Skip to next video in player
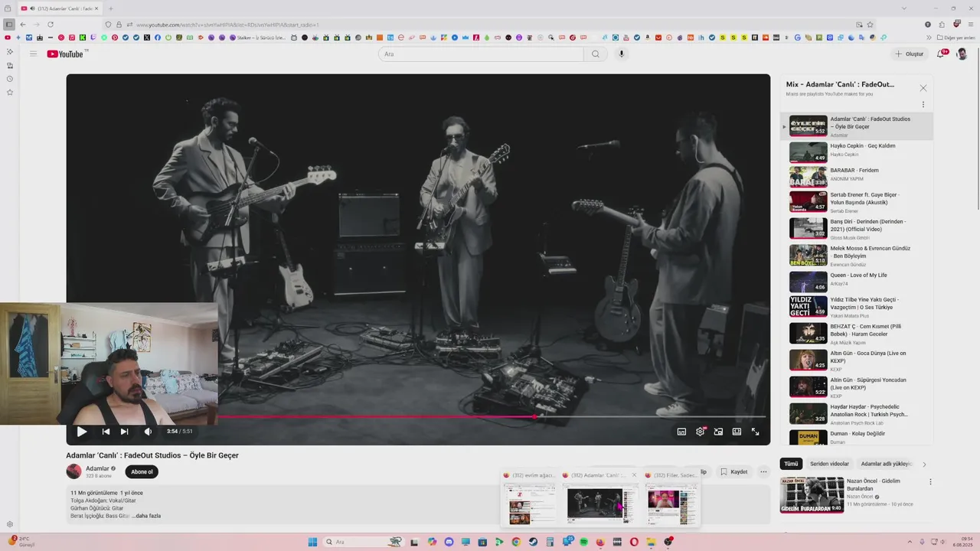The width and height of the screenshot is (980, 551). (124, 432)
